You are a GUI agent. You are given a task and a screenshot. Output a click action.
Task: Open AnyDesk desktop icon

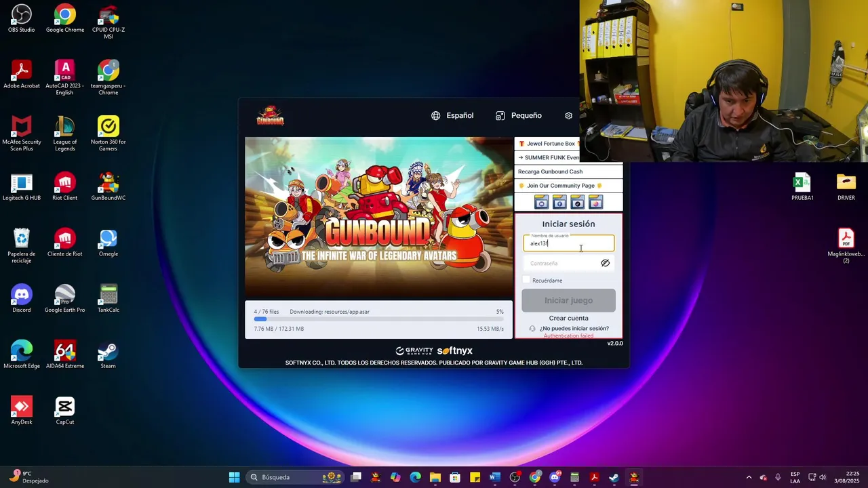(x=22, y=411)
